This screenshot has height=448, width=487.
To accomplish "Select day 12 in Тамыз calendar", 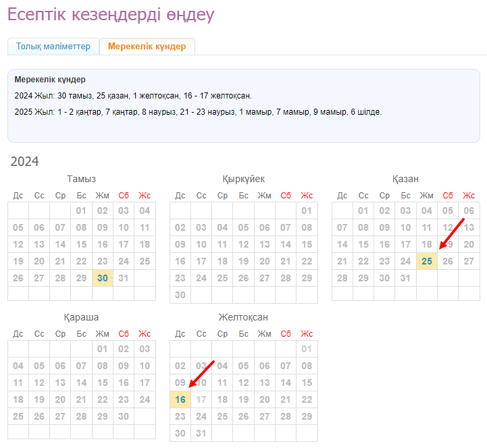I will (x=18, y=244).
